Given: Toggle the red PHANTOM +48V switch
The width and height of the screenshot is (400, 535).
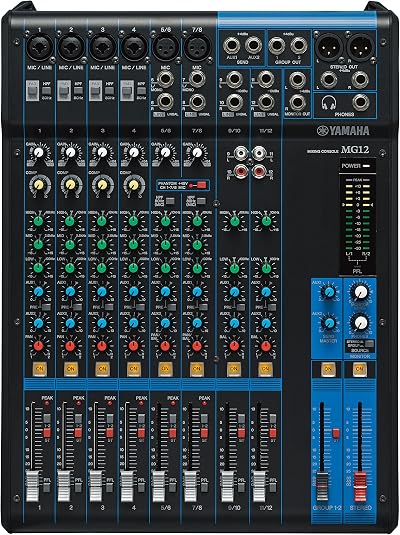Looking at the screenshot, I should [202, 185].
